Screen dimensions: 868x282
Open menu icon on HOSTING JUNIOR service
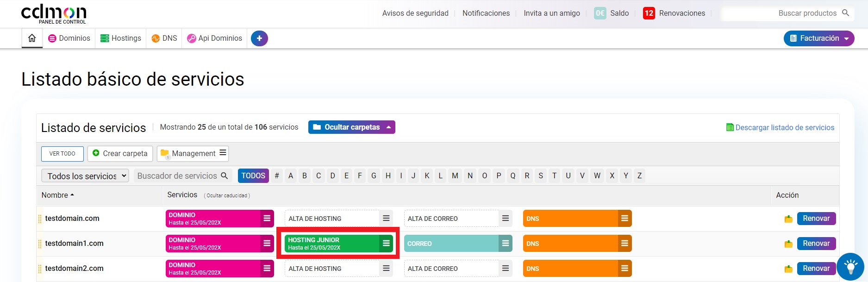point(386,244)
